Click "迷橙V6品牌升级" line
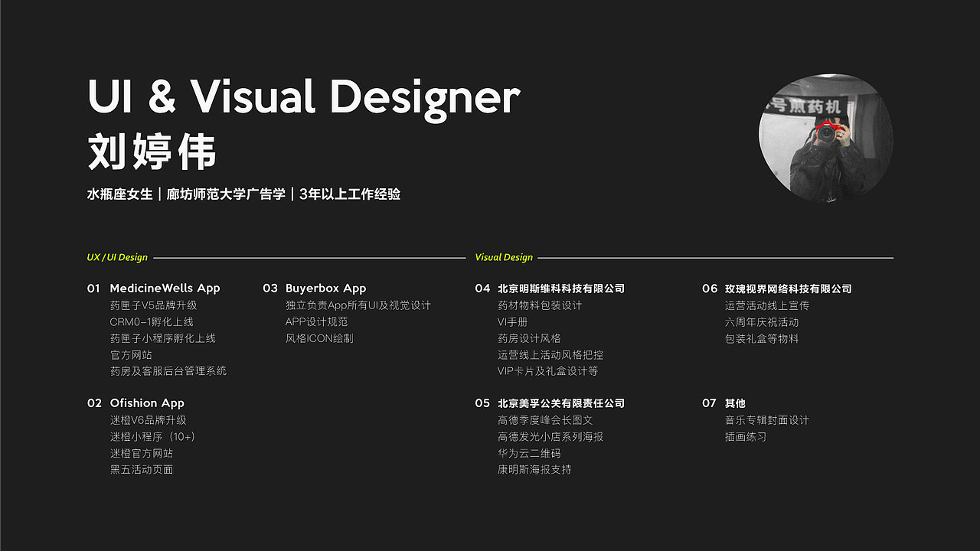 [x=148, y=420]
